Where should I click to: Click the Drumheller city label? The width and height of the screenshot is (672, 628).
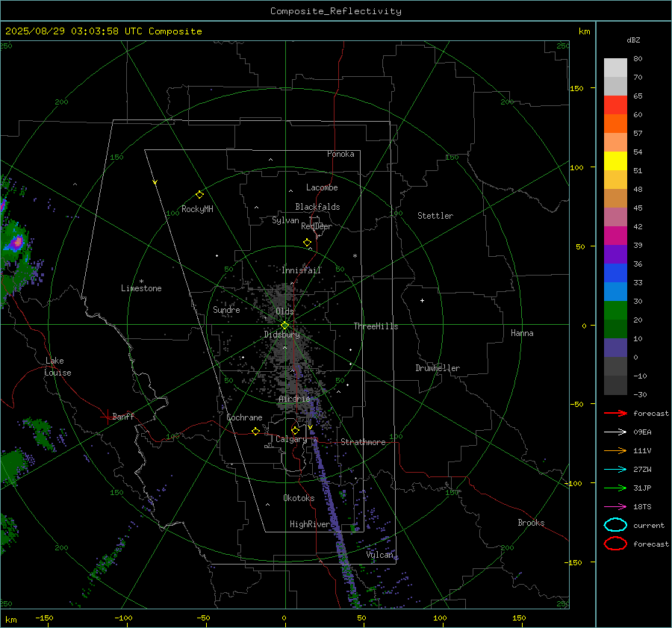click(438, 368)
